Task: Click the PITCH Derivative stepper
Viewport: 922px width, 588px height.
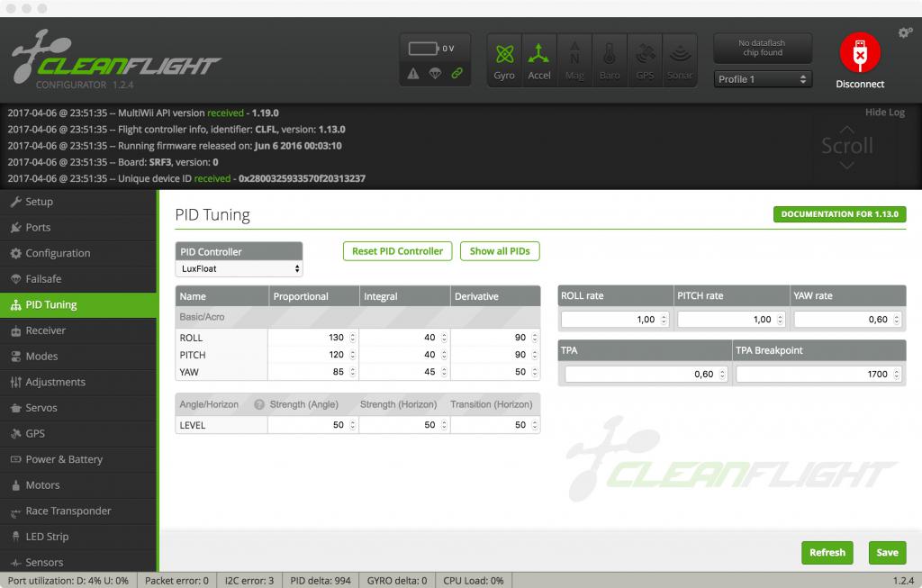Action: [535, 355]
